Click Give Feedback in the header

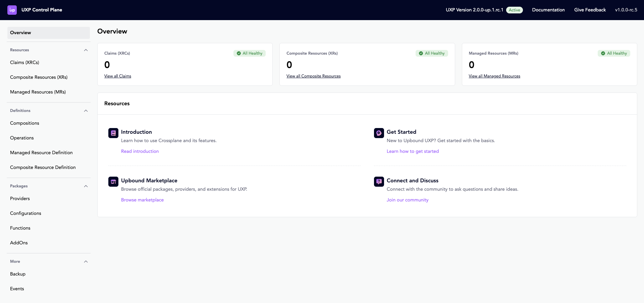[590, 10]
